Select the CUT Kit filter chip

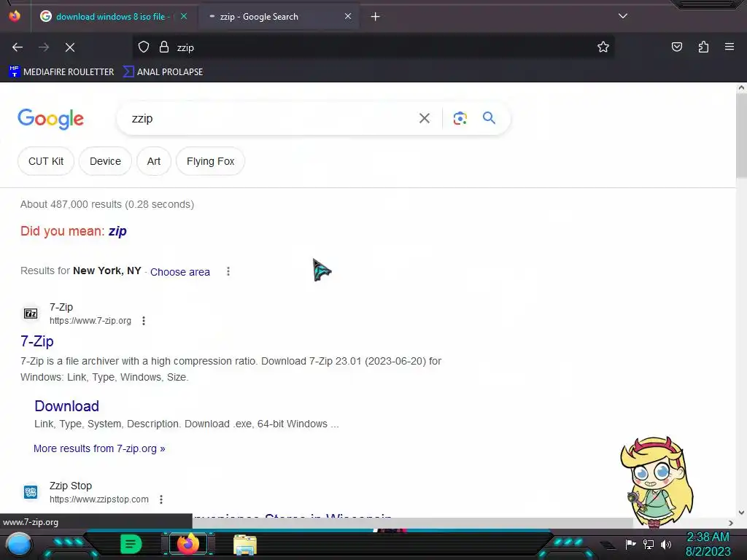click(x=46, y=161)
